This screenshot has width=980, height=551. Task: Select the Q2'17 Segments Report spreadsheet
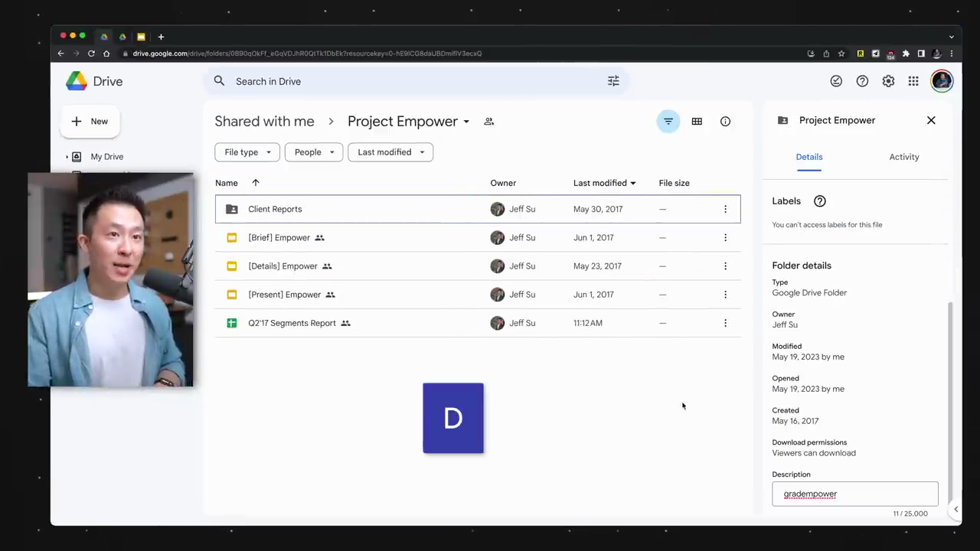click(478, 323)
